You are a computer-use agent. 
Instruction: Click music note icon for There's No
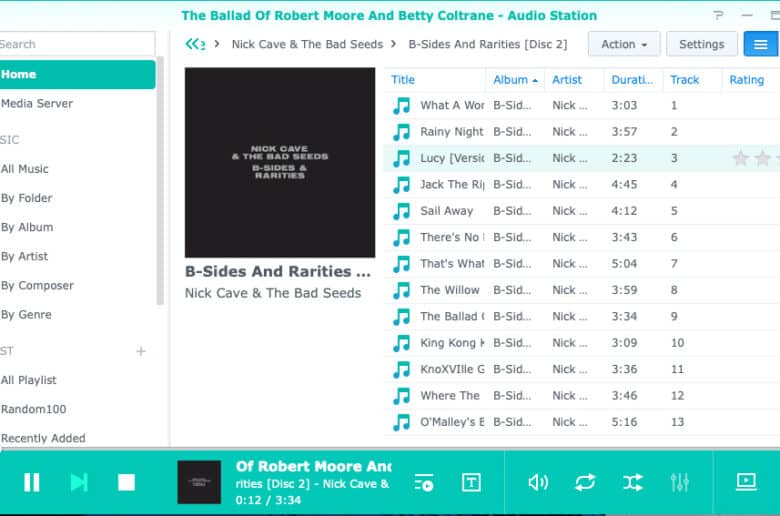pos(401,237)
